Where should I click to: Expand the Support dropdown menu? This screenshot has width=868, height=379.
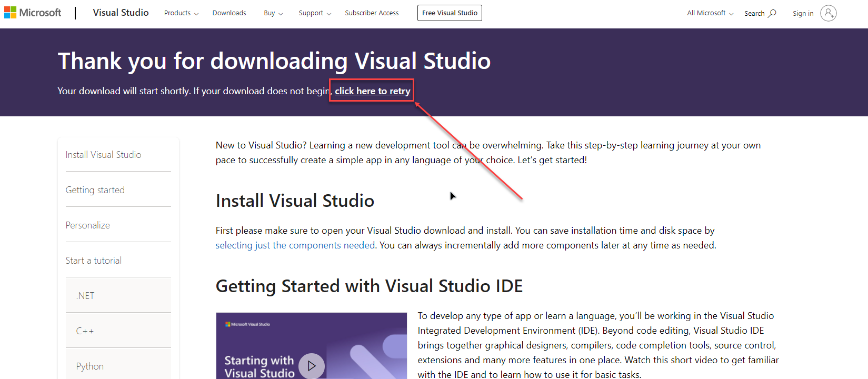point(315,13)
